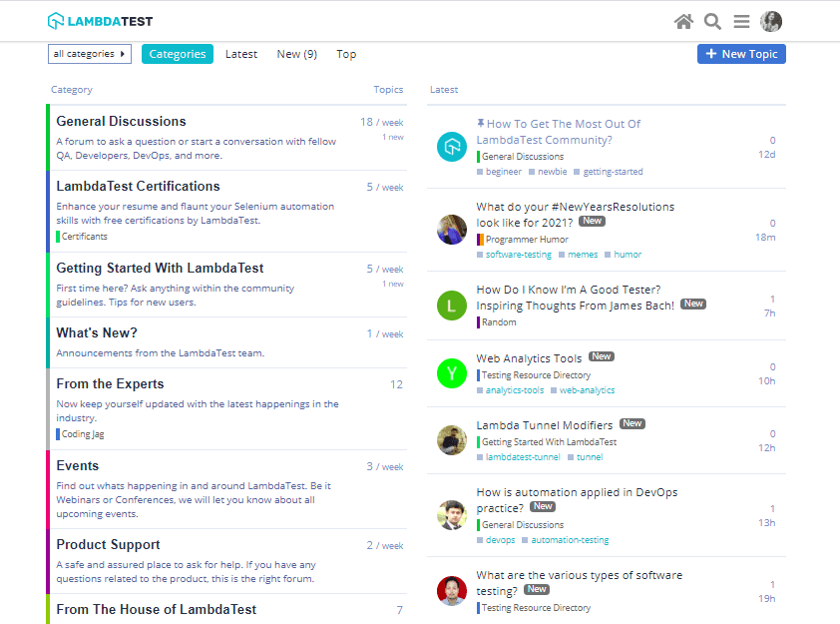Click the 12d activity on pinned topic
The height and width of the screenshot is (624, 840).
click(x=766, y=155)
